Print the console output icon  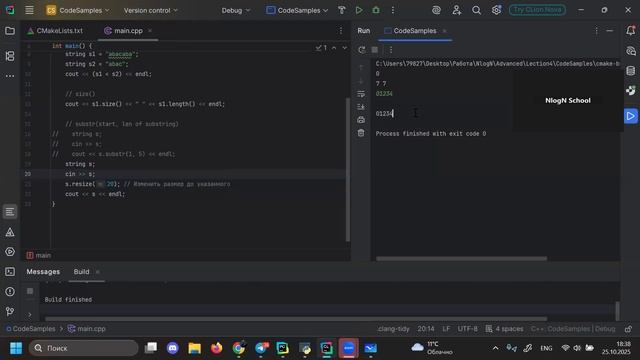[361, 120]
